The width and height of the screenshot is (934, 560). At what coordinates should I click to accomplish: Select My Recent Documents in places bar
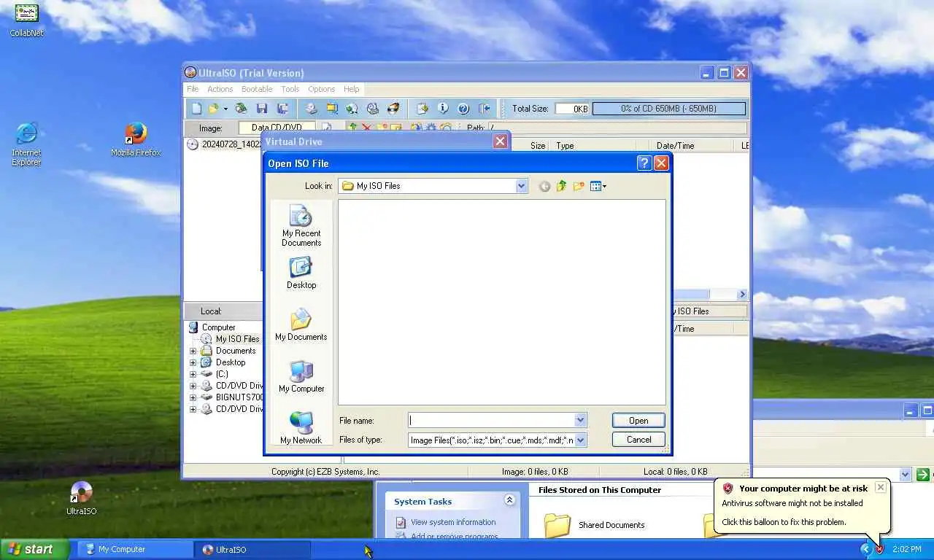coord(301,225)
